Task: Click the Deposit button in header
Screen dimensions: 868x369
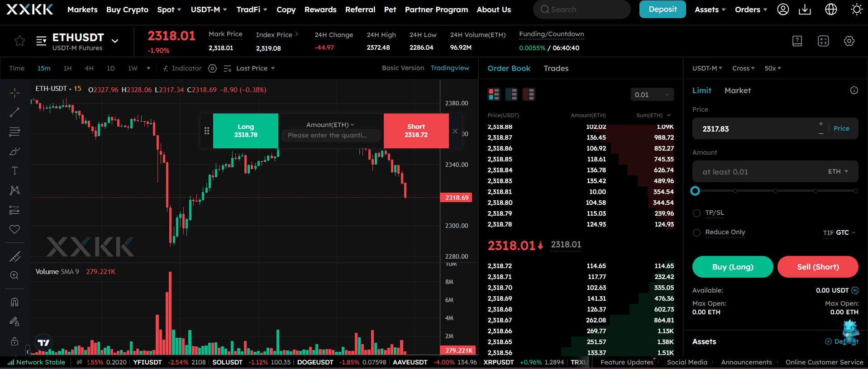Action: 663,9
